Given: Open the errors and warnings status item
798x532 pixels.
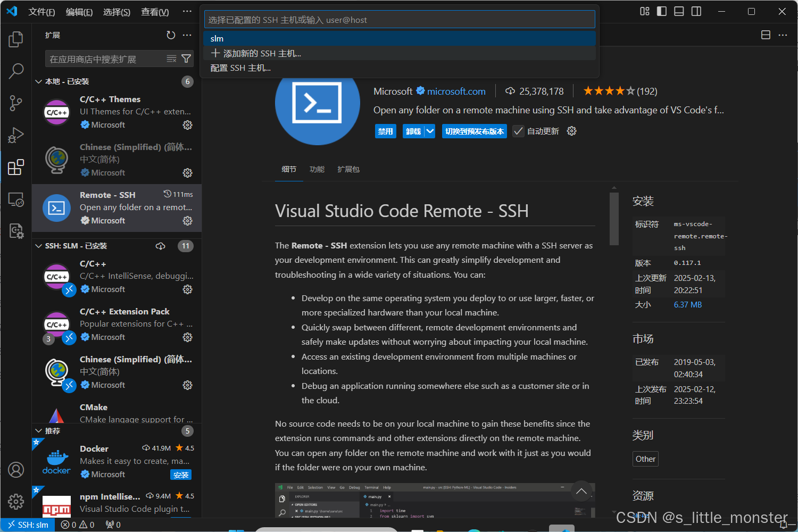Looking at the screenshot, I should (78, 525).
